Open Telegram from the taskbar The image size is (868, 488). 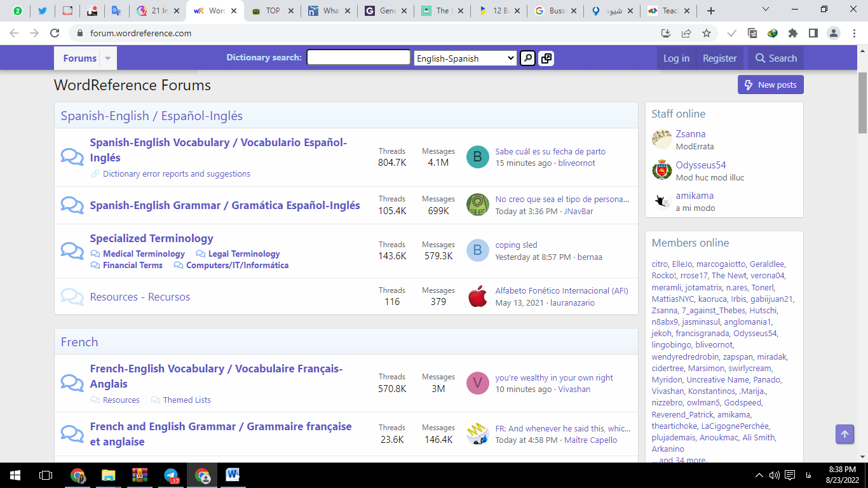coord(171,475)
